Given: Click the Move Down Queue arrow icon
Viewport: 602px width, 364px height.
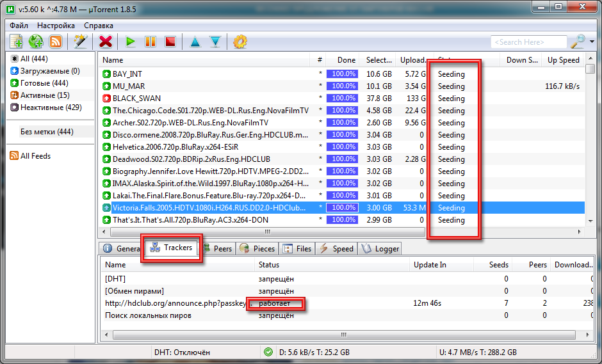Looking at the screenshot, I should point(215,42).
